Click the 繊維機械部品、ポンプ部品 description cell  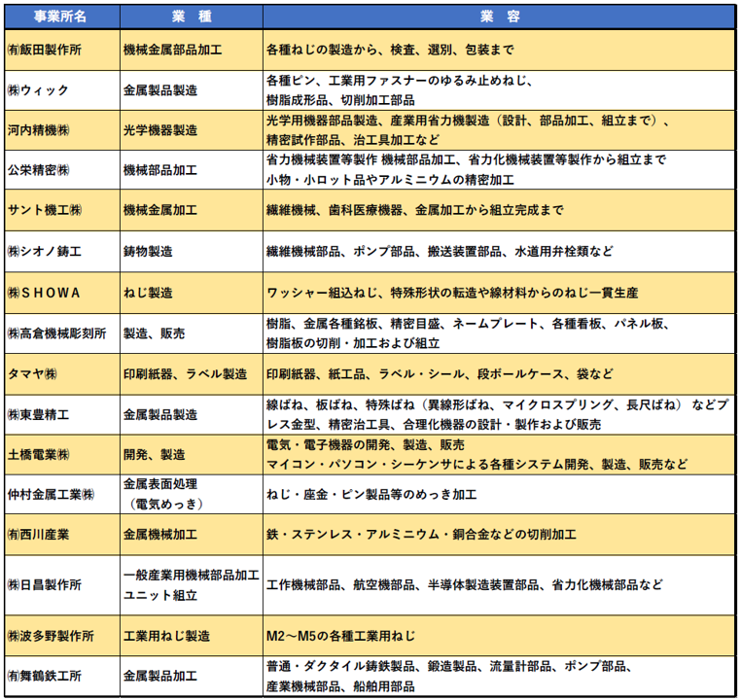(x=499, y=251)
